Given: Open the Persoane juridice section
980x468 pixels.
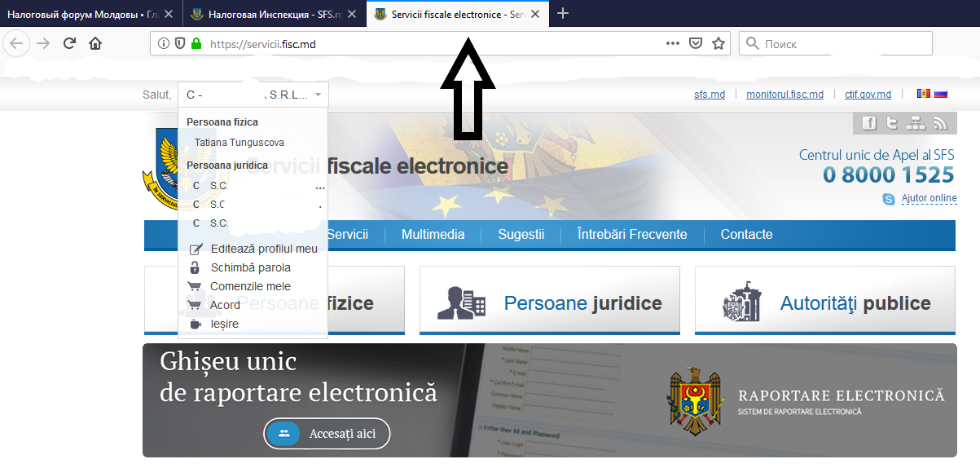Looking at the screenshot, I should pos(550,300).
